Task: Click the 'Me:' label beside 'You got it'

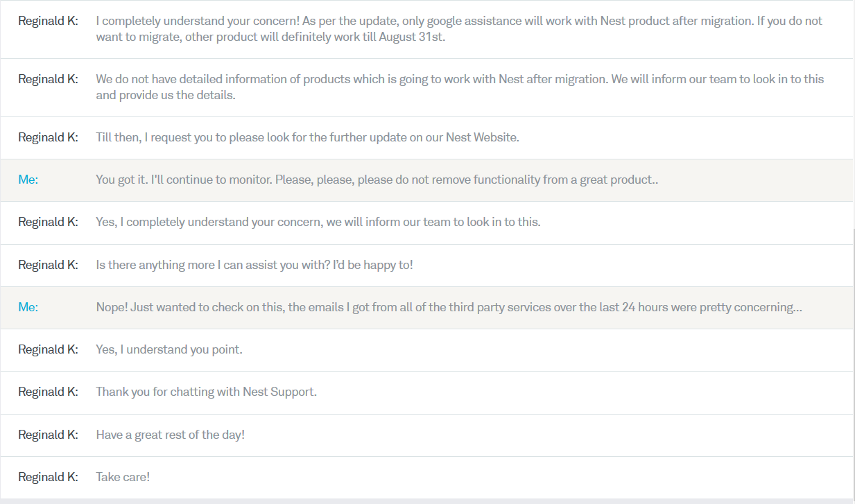Action: click(x=28, y=180)
